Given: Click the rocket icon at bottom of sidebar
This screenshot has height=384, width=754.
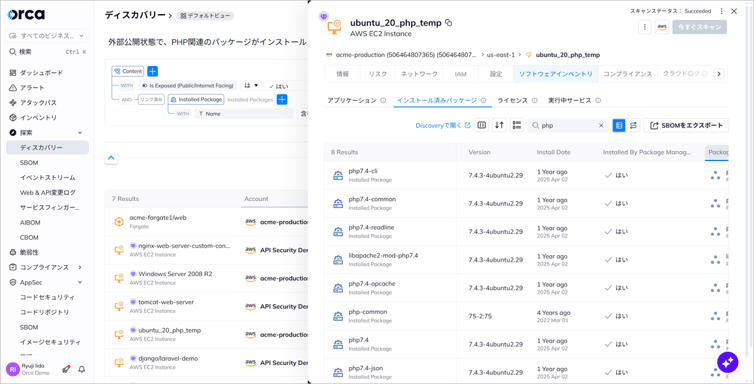Looking at the screenshot, I should (66, 369).
